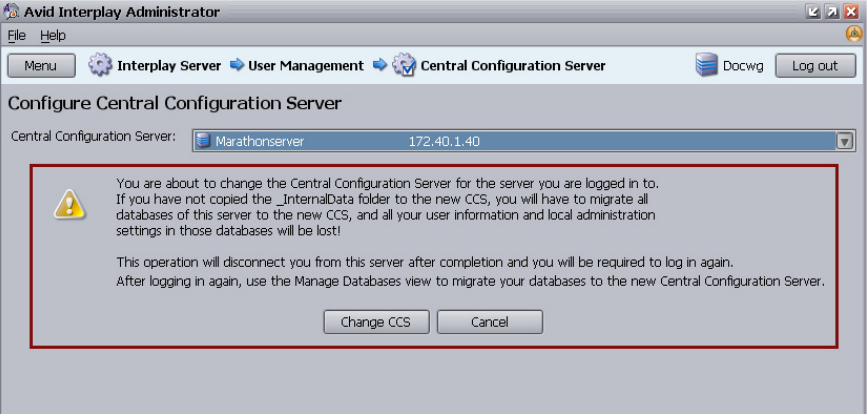Viewport: 867px width, 414px height.
Task: Click the Avid logo icon near menu bar
Action: [x=854, y=34]
